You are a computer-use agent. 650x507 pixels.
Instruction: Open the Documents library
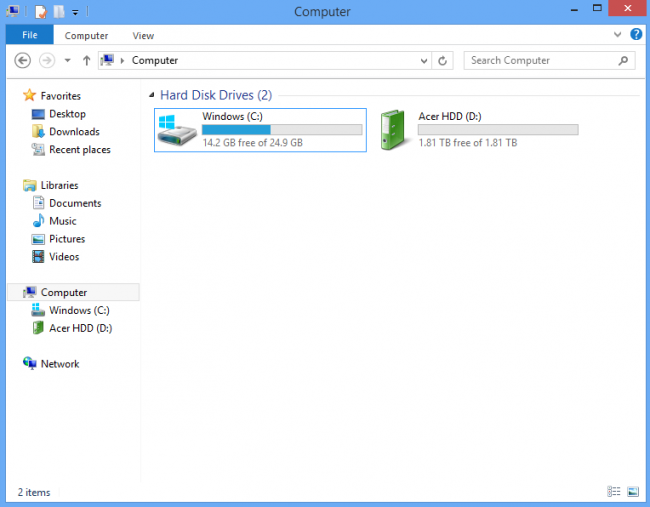(75, 203)
